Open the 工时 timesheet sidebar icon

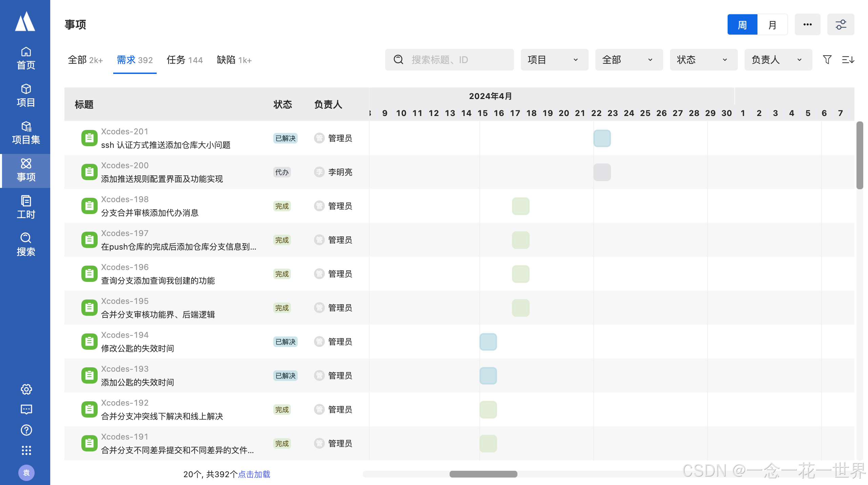coord(26,207)
